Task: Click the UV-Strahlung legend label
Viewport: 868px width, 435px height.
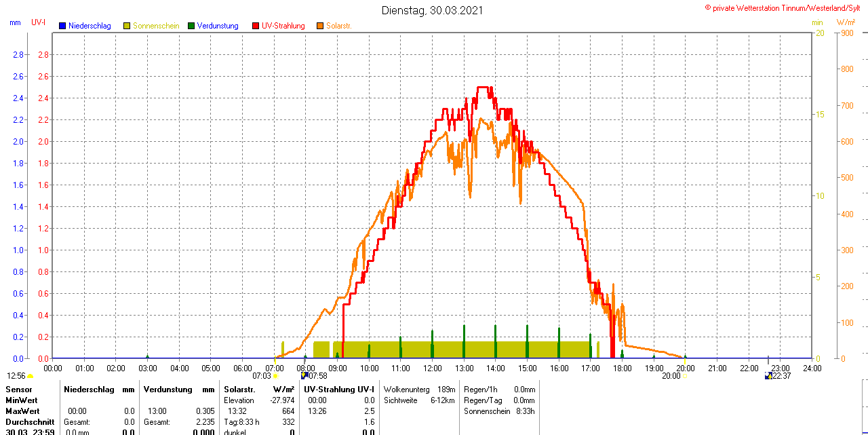Action: (x=283, y=26)
